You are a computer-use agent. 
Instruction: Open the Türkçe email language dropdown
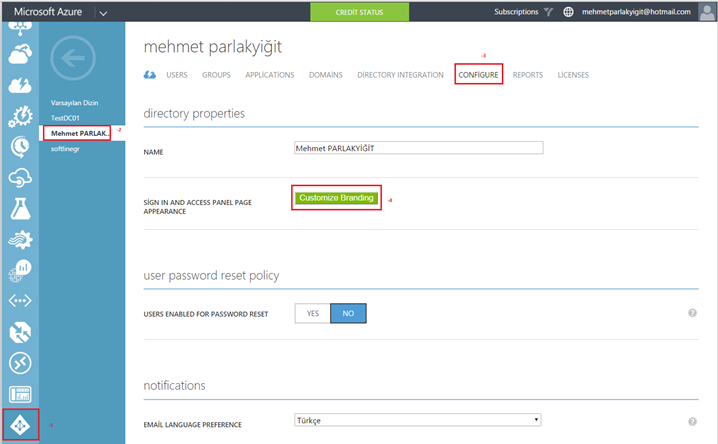418,420
